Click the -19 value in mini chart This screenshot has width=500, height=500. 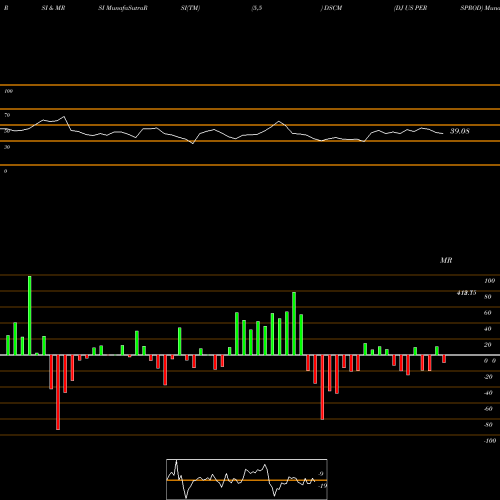pos(322,486)
